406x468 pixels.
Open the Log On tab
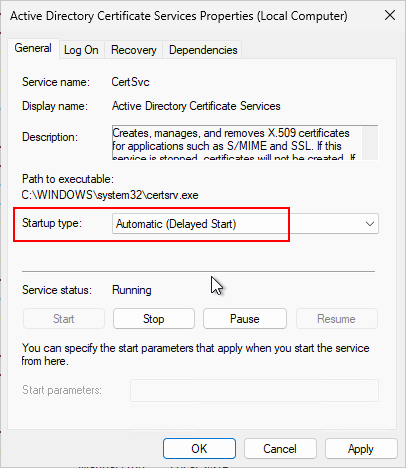pos(81,50)
